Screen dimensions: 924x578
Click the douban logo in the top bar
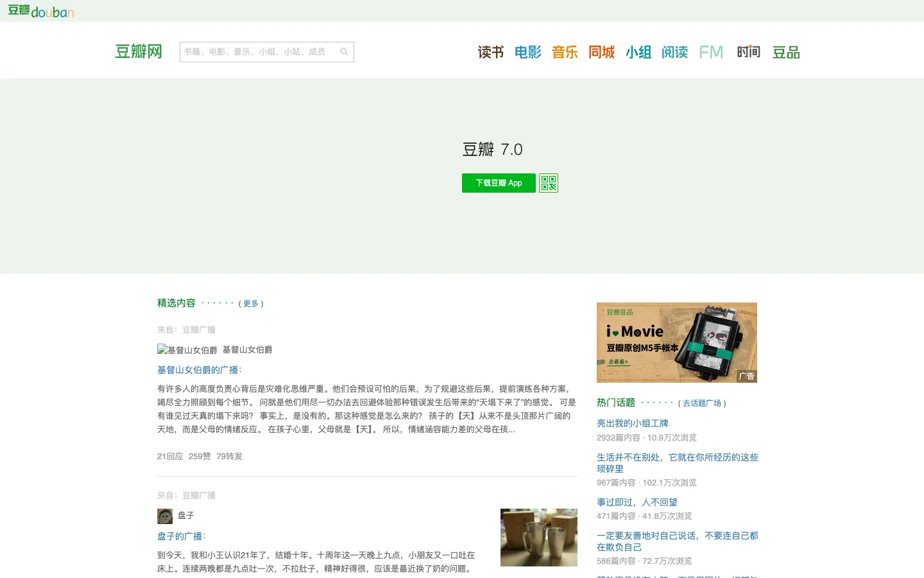pyautogui.click(x=41, y=11)
